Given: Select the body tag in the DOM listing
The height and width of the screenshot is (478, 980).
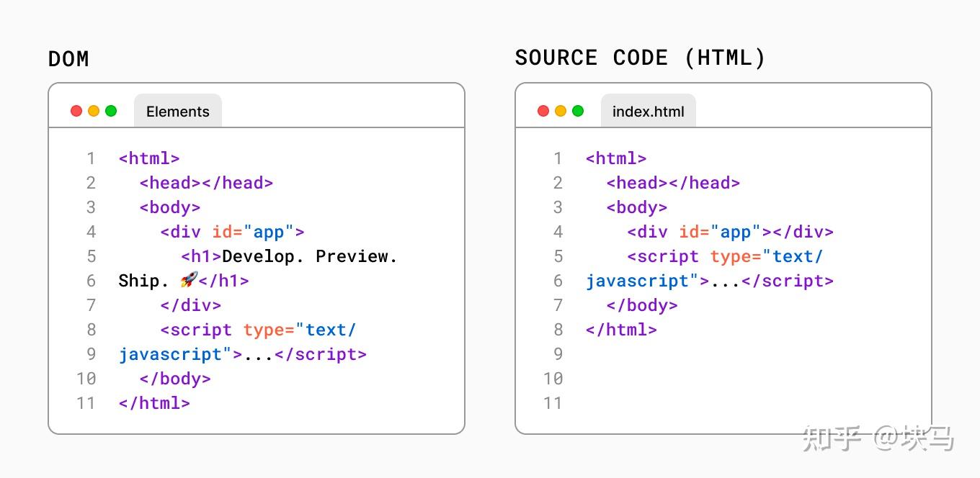Looking at the screenshot, I should coord(170,207).
